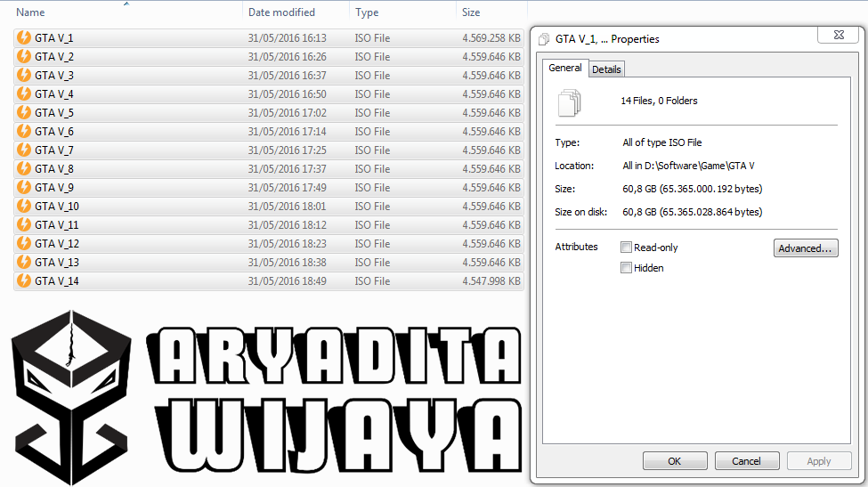Select the General tab
Viewport: 868px width, 487px height.
tap(565, 68)
